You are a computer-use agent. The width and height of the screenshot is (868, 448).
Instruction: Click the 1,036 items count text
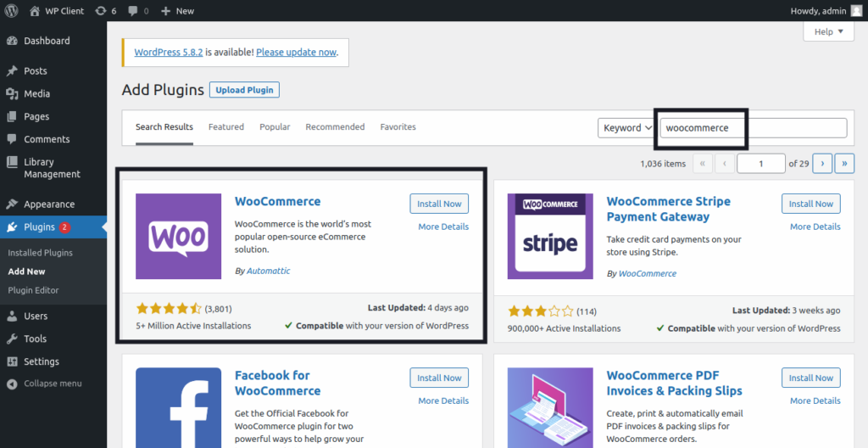pos(663,164)
